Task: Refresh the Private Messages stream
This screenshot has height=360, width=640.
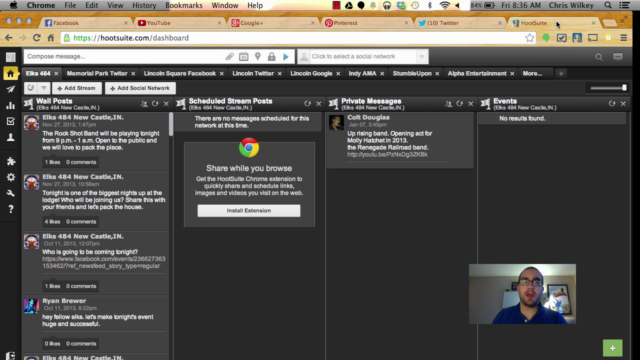Action: coord(460,104)
